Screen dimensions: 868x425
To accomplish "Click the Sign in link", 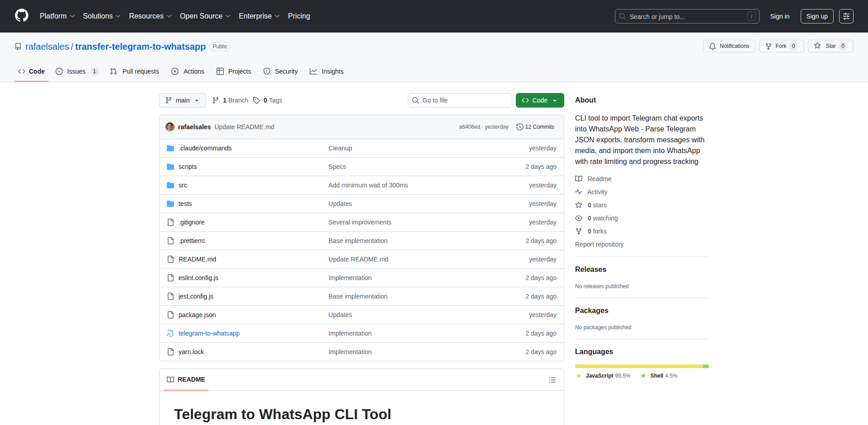I will pos(780,16).
